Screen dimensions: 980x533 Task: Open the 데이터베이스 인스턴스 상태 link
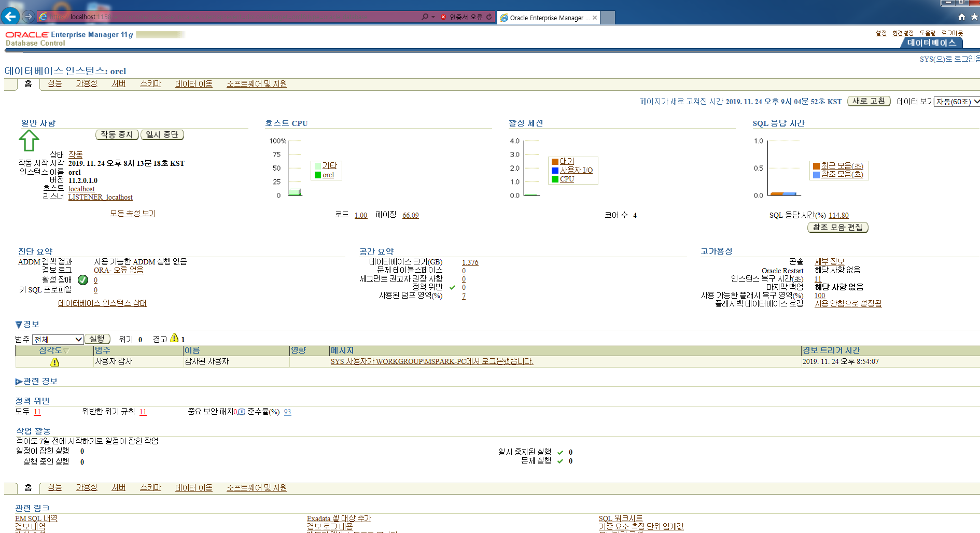pos(102,303)
